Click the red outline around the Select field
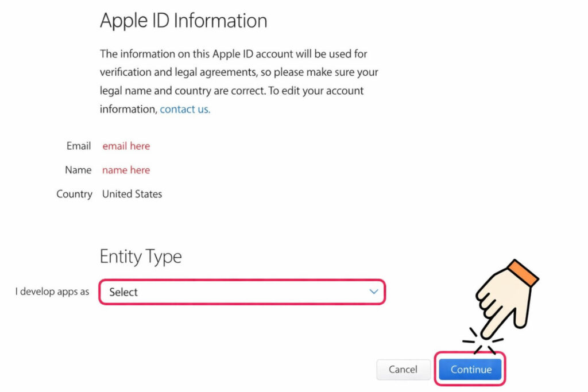Image resolution: width=588 pixels, height=392 pixels. tap(241, 280)
